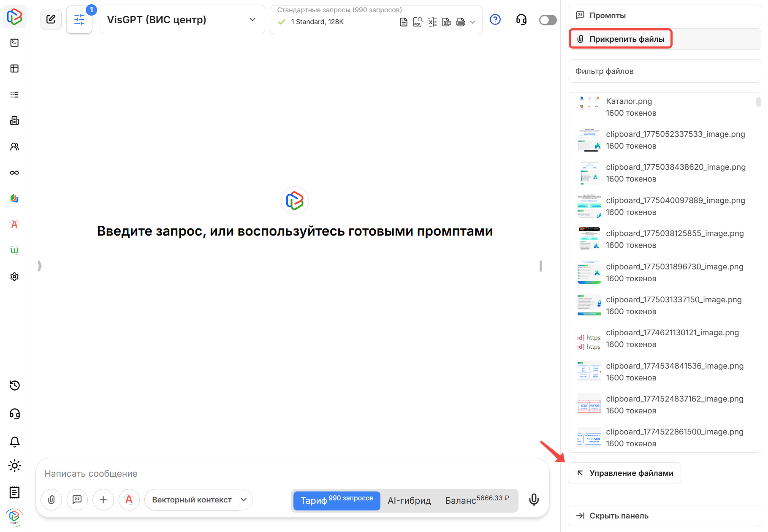Activate voice input with microphone icon

coord(534,499)
